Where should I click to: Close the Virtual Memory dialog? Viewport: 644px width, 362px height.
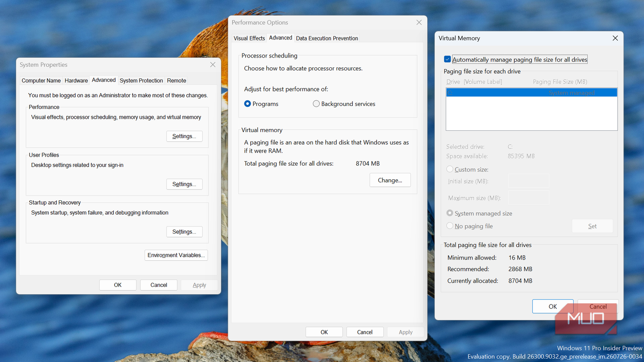[x=615, y=38]
